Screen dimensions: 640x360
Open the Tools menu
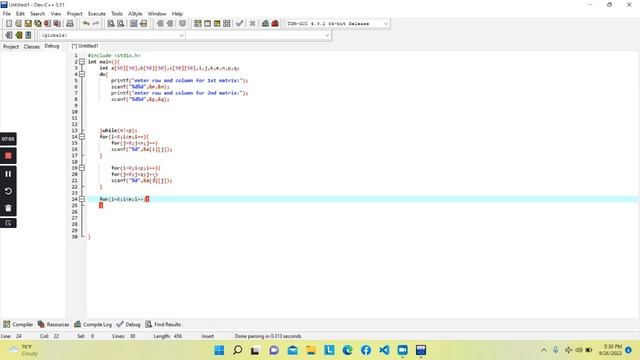[x=117, y=13]
